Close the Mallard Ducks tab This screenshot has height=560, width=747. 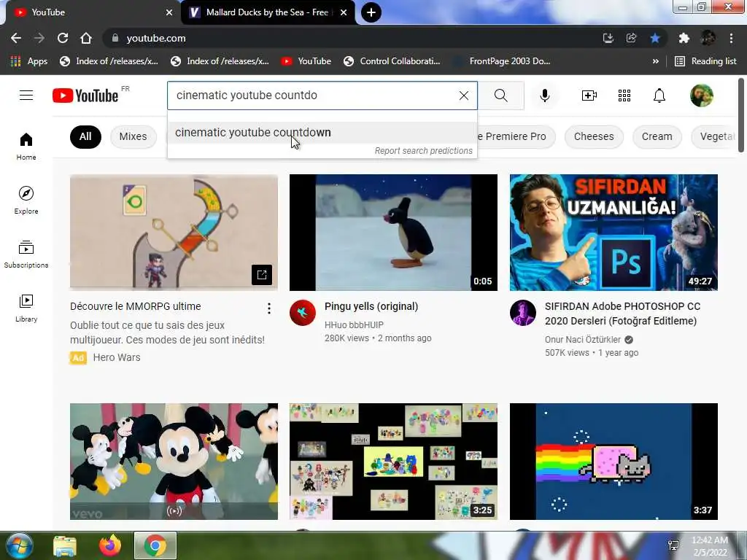click(x=344, y=12)
